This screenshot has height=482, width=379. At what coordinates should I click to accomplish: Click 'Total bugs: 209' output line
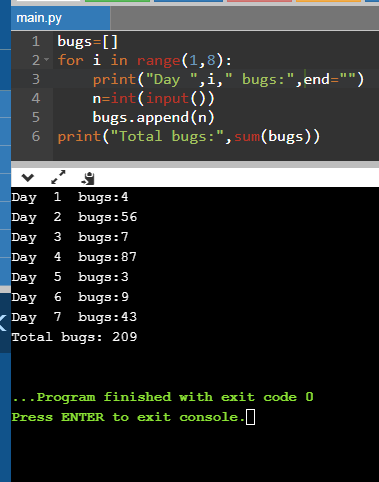pos(74,337)
